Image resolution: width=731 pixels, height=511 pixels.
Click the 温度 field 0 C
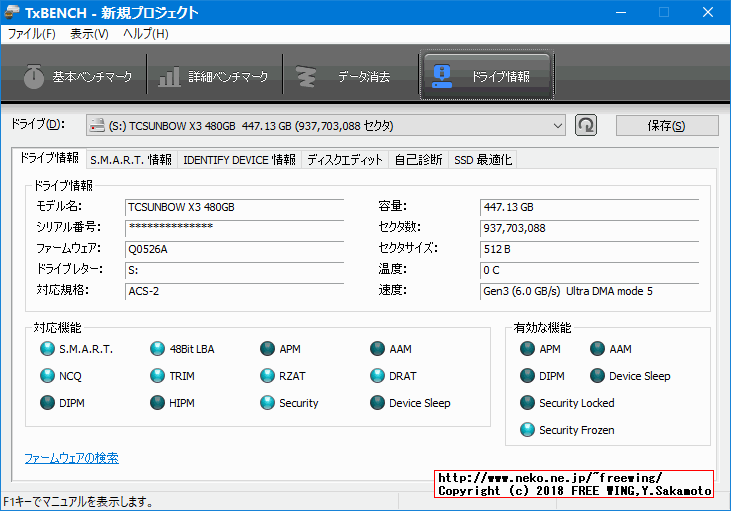589,270
